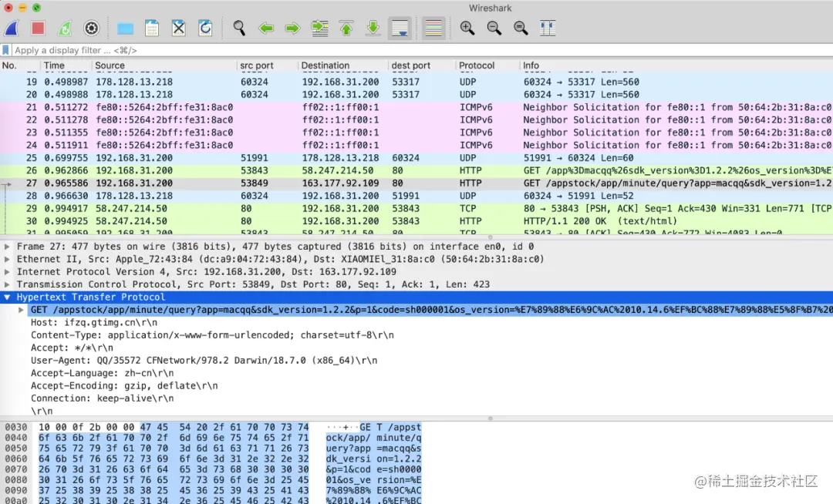
Task: Select packet 28 UDP Len=52 row
Action: [416, 196]
